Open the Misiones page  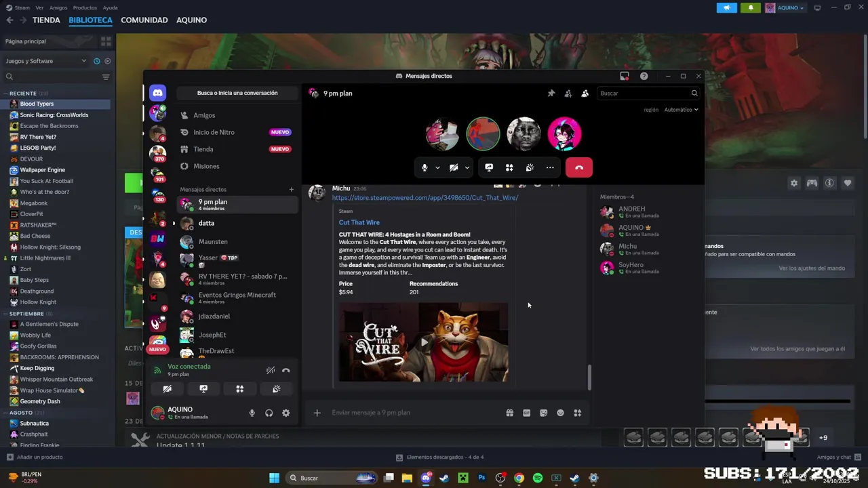click(x=237, y=166)
